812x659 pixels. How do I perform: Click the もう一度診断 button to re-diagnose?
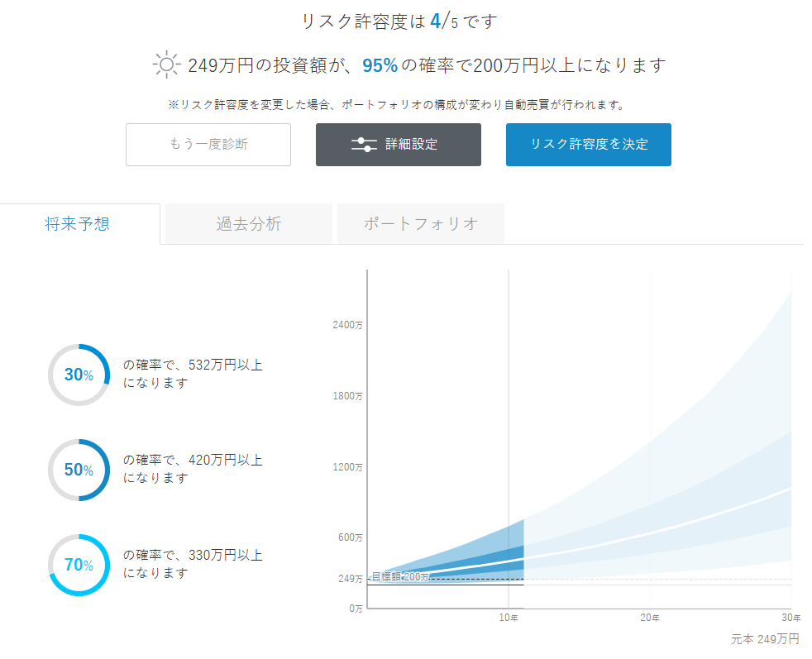(x=208, y=144)
